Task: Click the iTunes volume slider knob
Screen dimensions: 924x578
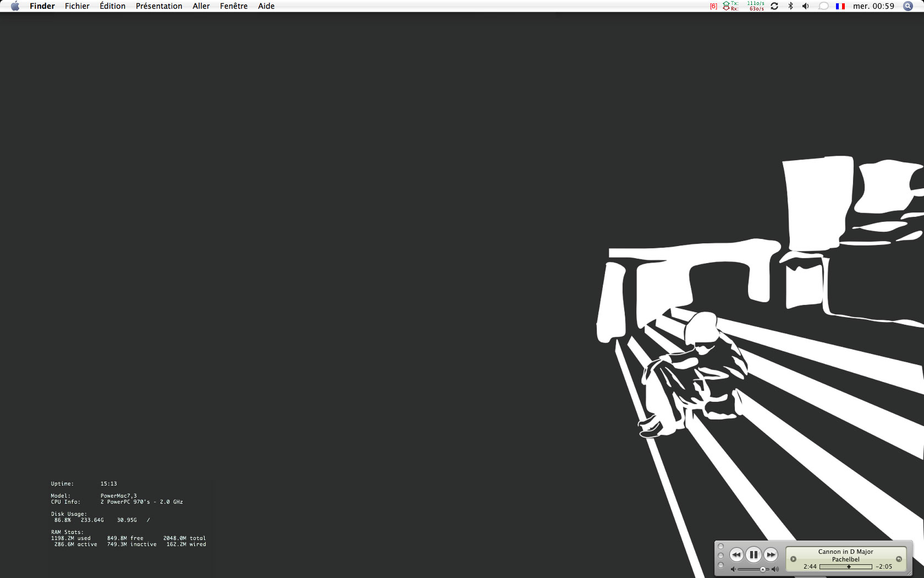Action: click(763, 569)
